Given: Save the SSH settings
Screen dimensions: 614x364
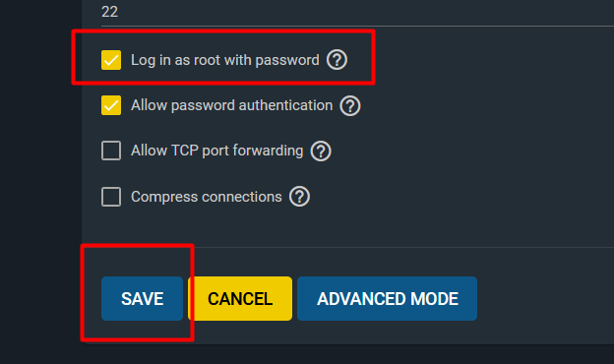Looking at the screenshot, I should point(142,299).
